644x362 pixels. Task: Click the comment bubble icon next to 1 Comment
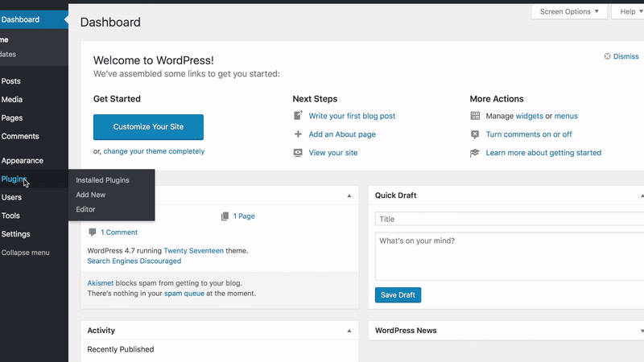[93, 232]
